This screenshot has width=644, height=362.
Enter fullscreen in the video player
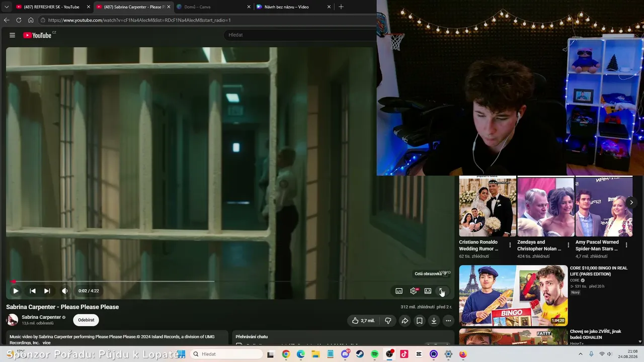pyautogui.click(x=442, y=291)
